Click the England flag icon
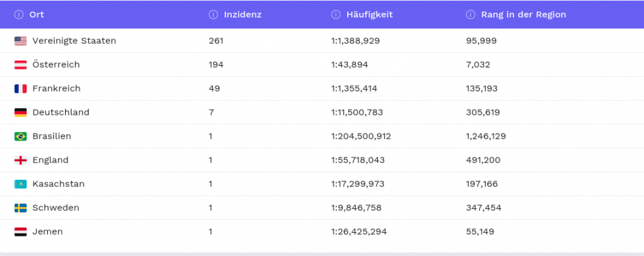Viewport: 644px width, 256px height. point(21,160)
